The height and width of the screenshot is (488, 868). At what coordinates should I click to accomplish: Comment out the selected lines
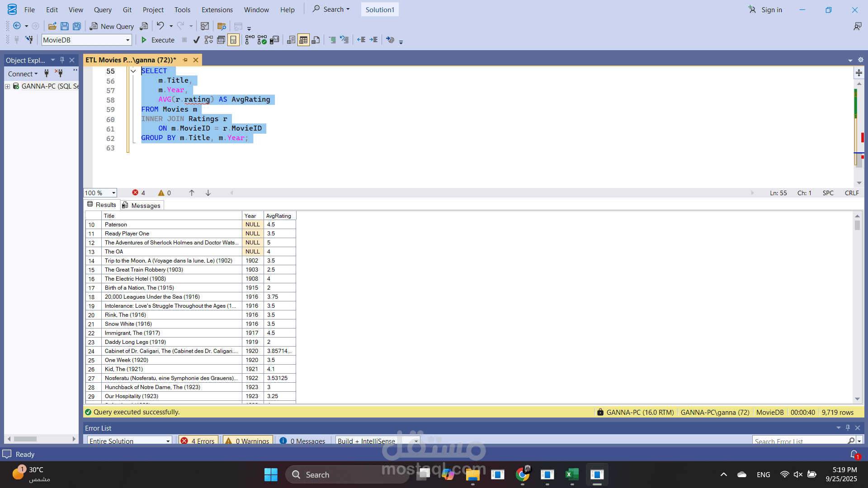[x=332, y=40]
